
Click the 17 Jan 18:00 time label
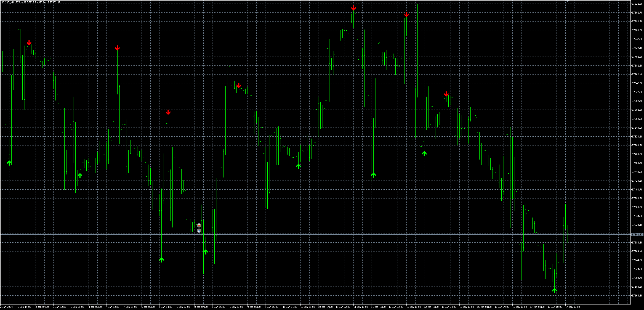[x=573, y=307]
